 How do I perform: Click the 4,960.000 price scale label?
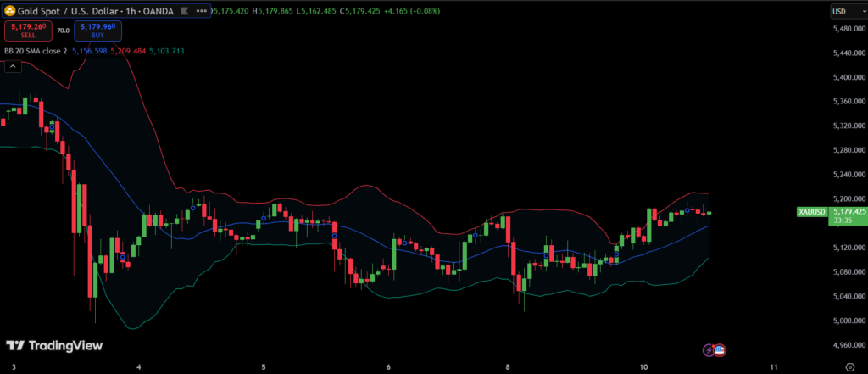[x=849, y=344]
